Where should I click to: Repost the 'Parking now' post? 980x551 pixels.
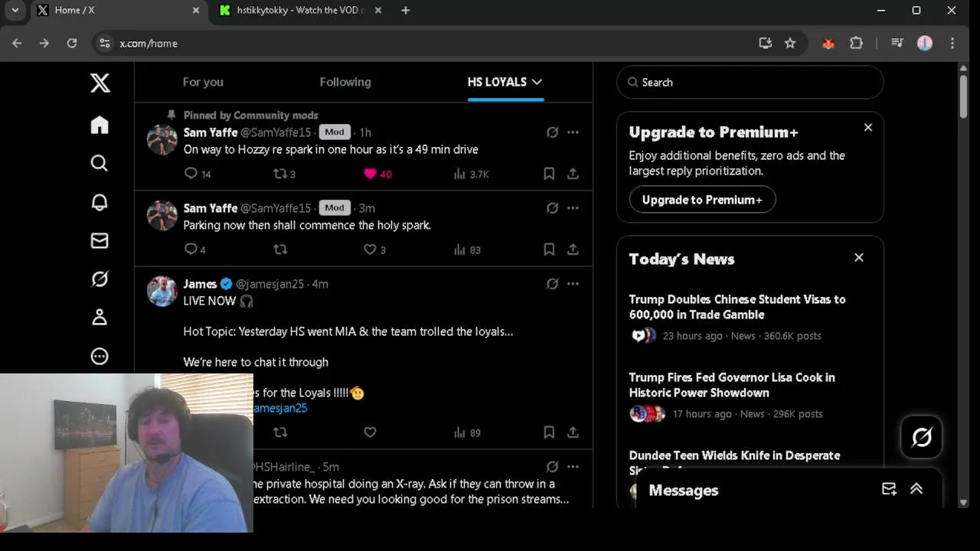click(280, 249)
